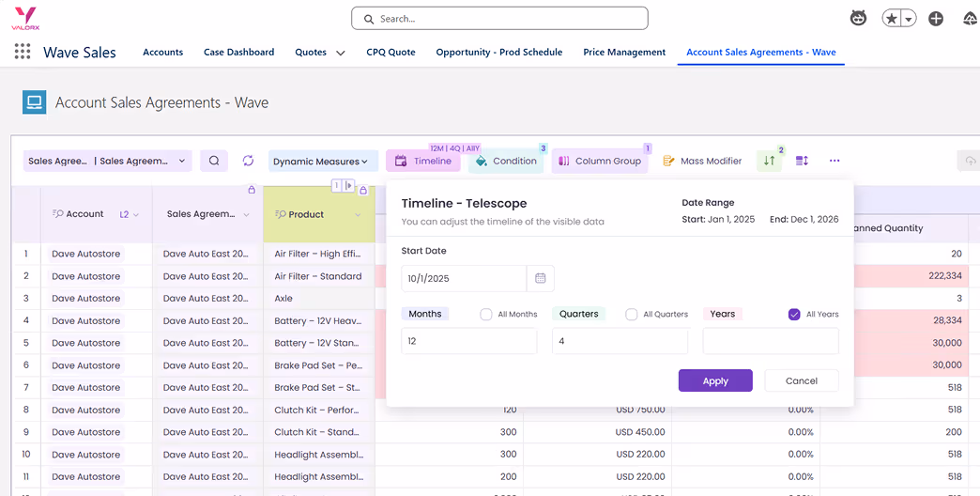Open the Quotes tab

[x=311, y=53]
